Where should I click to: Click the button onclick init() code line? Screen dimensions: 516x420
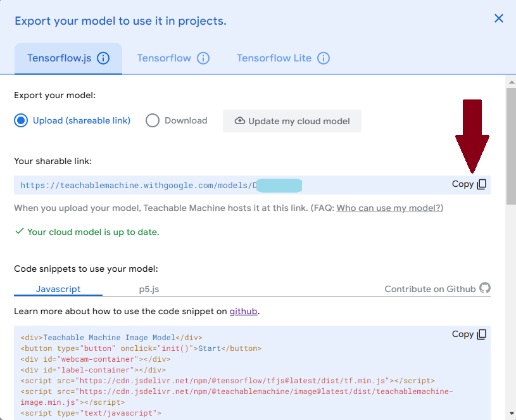coord(141,348)
